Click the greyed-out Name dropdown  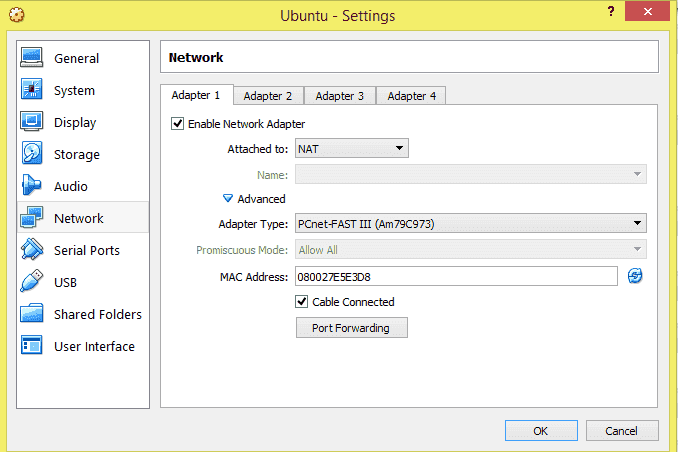(470, 174)
